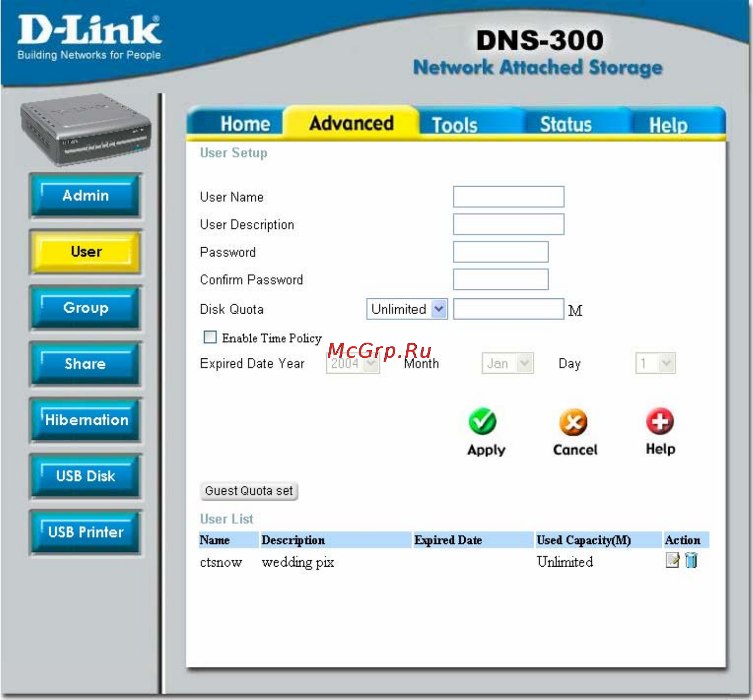This screenshot has height=700, width=753.
Task: Focus the User Name input field
Action: pyautogui.click(x=508, y=197)
